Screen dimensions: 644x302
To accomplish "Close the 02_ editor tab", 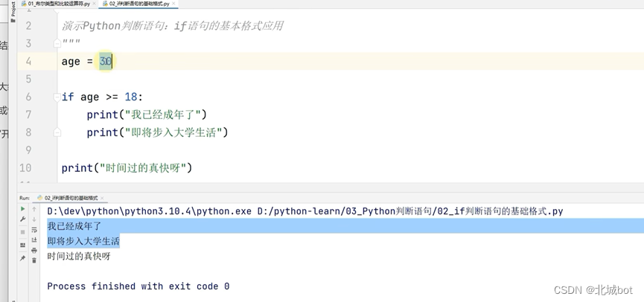I will click(x=173, y=4).
